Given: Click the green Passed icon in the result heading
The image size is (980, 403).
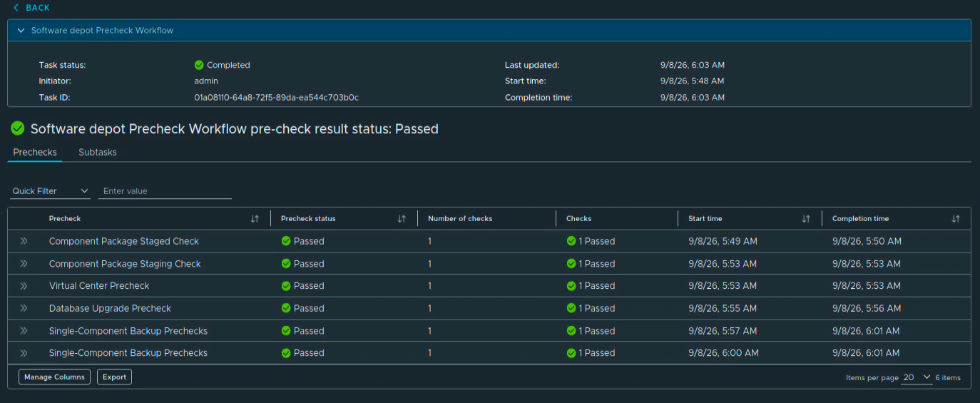Looking at the screenshot, I should pyautogui.click(x=18, y=128).
